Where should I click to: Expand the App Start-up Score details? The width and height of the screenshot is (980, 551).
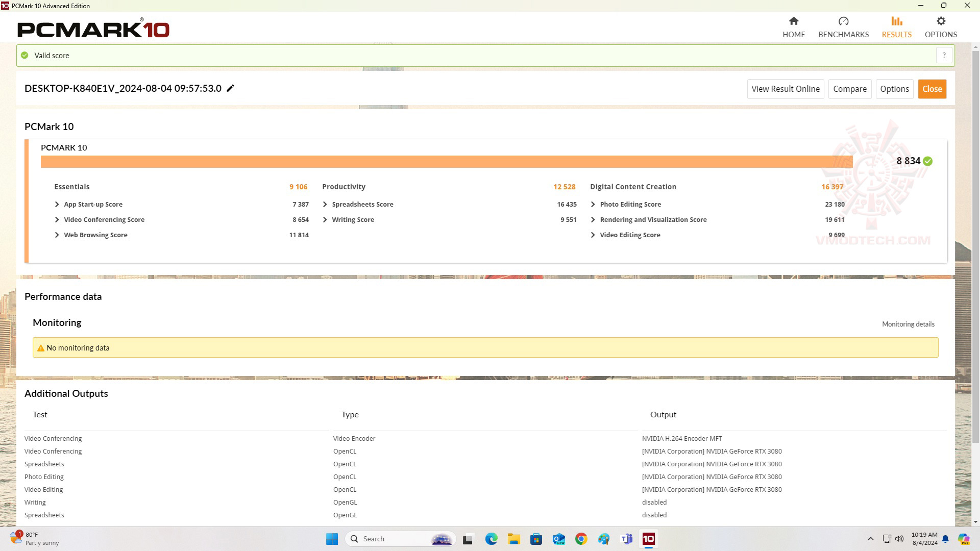[x=57, y=204]
